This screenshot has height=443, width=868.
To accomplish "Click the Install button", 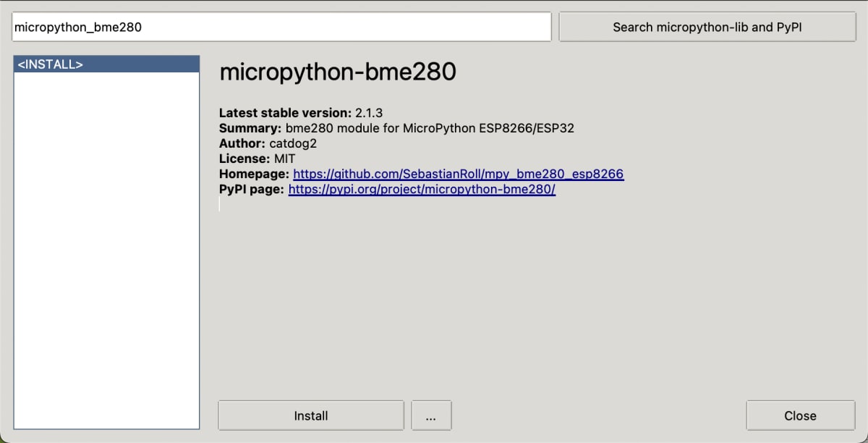I will [x=311, y=415].
